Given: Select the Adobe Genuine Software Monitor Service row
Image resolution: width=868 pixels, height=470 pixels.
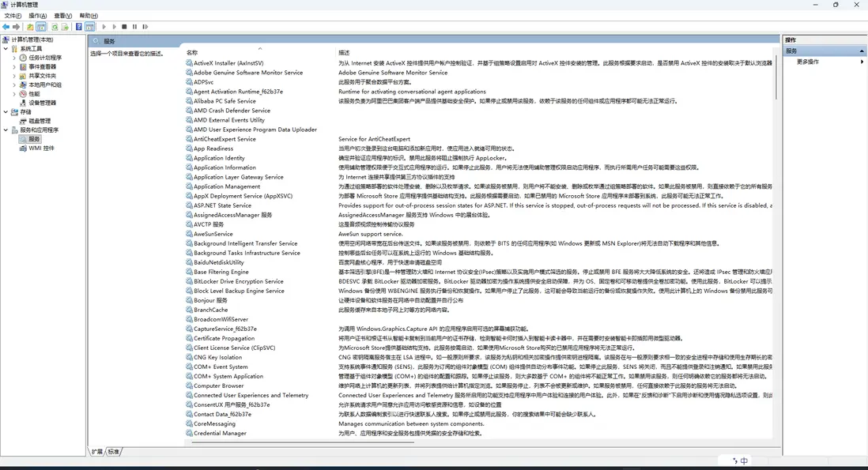Looking at the screenshot, I should (479, 73).
